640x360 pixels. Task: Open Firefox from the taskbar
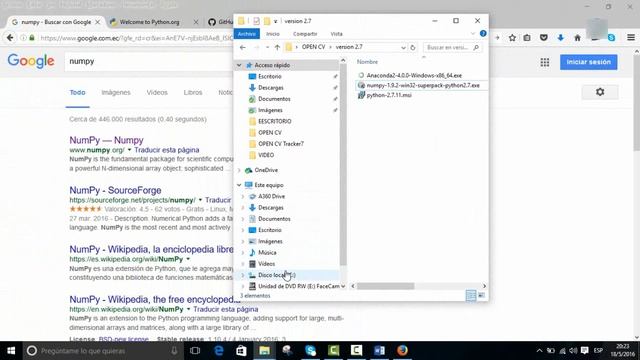(x=402, y=351)
